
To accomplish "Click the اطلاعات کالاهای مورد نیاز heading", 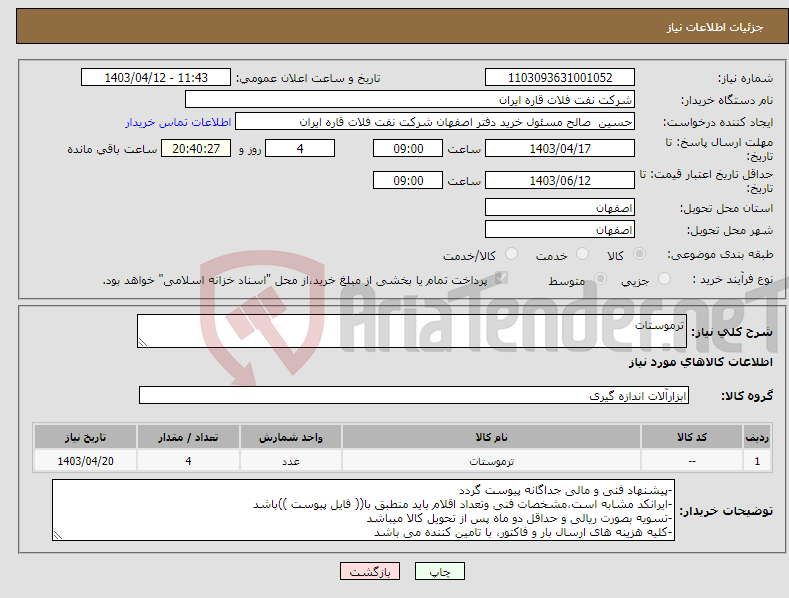I will pyautogui.click(x=700, y=362).
